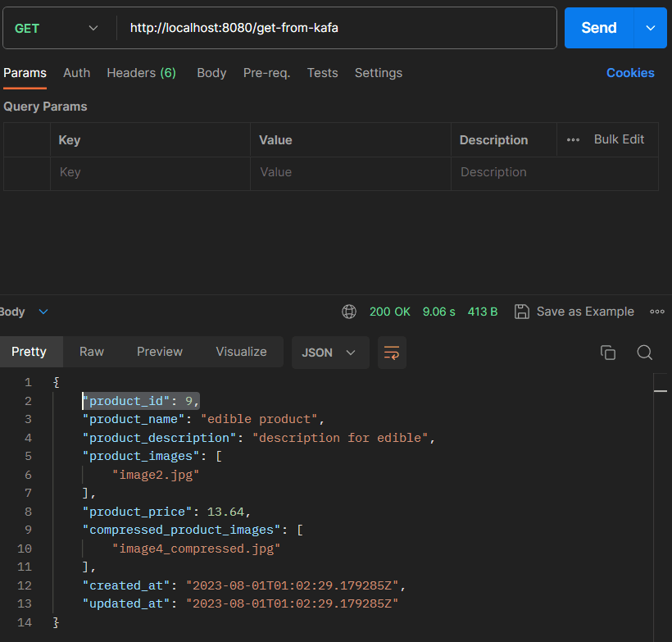Viewport: 672px width, 642px height.
Task: Switch to the Auth tab
Action: tap(77, 73)
